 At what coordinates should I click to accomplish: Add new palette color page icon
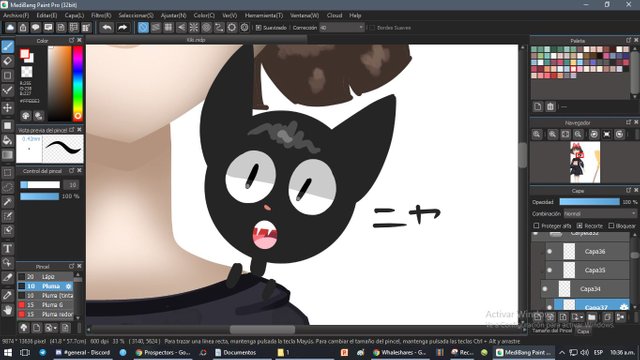(538, 107)
